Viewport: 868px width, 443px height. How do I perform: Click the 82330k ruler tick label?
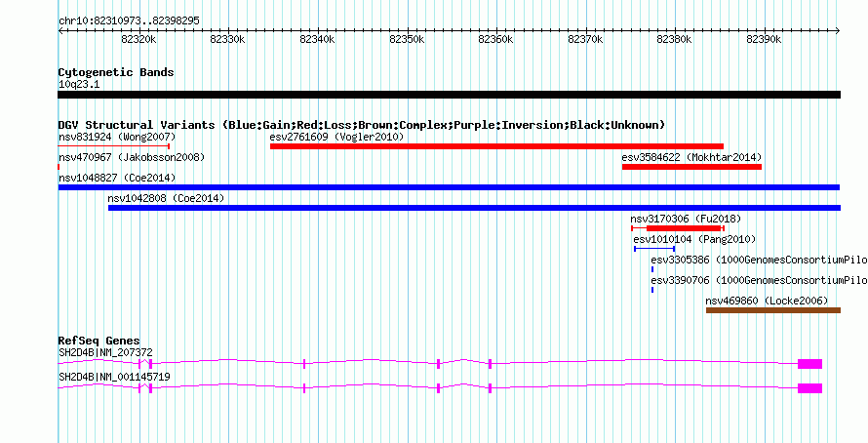click(228, 40)
